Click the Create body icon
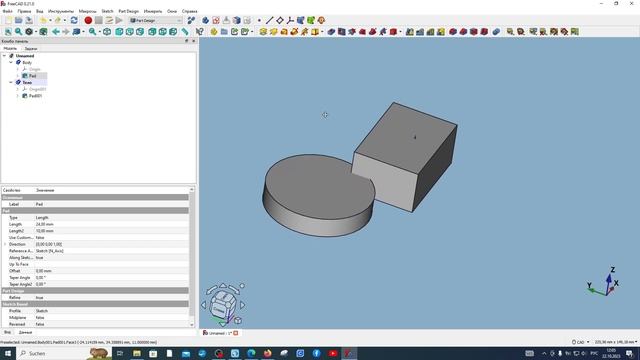Image resolution: width=640 pixels, height=360 pixels. pos(205,20)
